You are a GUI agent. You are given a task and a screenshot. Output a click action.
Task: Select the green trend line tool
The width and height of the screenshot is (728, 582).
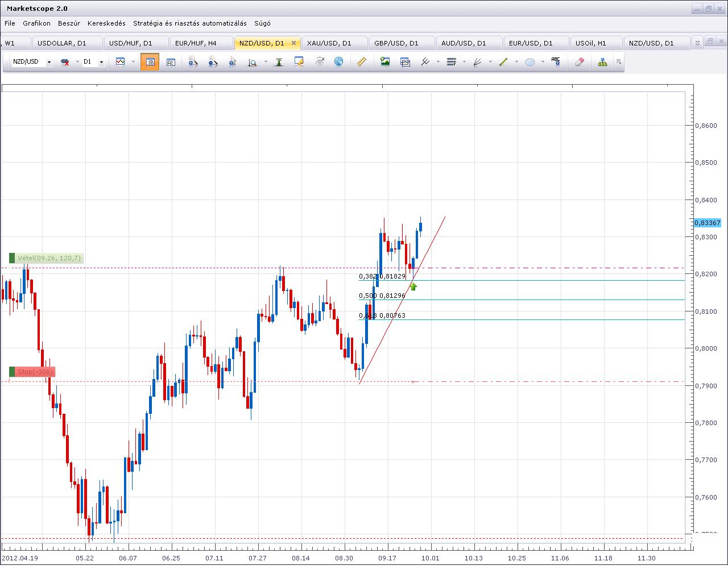click(x=503, y=62)
